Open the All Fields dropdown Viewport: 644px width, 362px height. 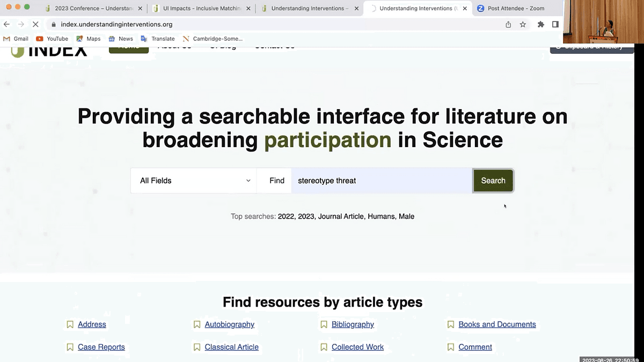click(x=194, y=180)
